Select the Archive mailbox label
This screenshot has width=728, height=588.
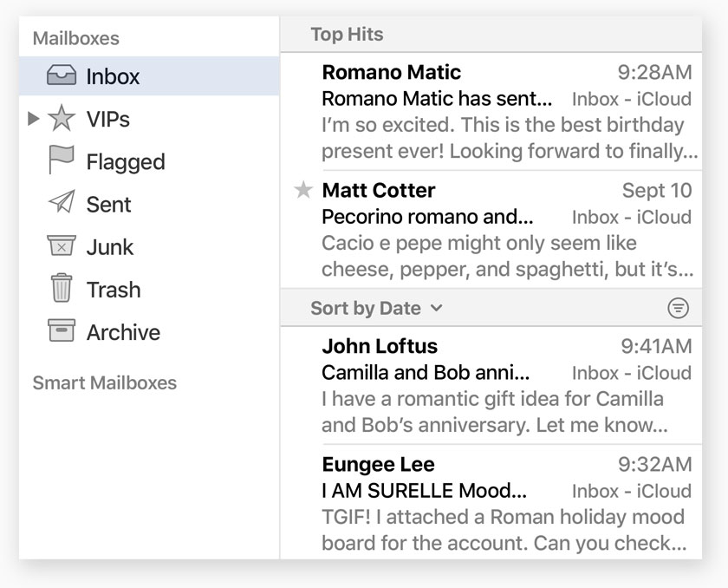(x=123, y=332)
